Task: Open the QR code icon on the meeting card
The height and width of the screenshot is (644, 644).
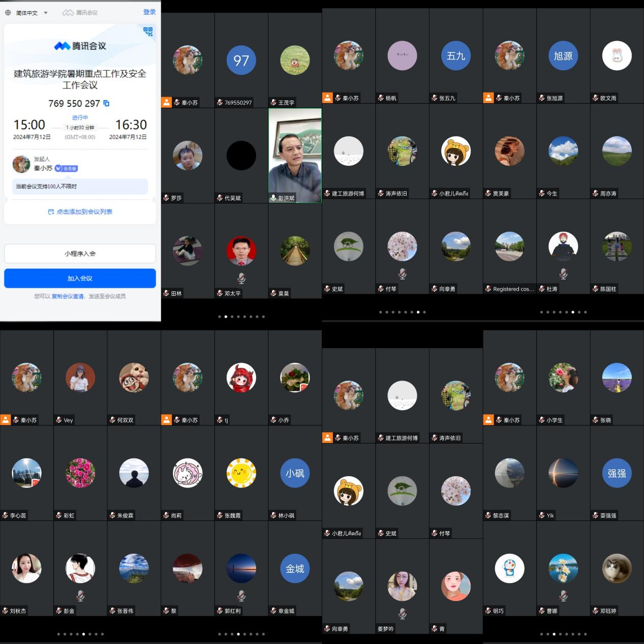Action: (148, 32)
